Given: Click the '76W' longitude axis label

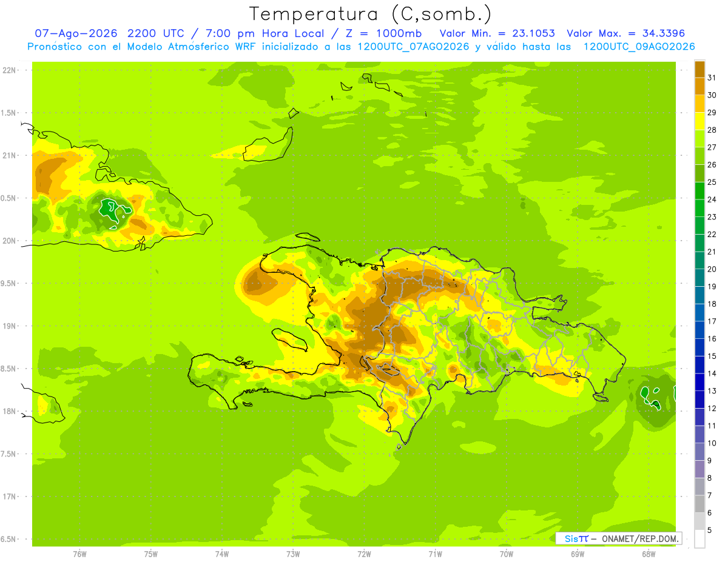Looking at the screenshot, I should click(x=79, y=554).
